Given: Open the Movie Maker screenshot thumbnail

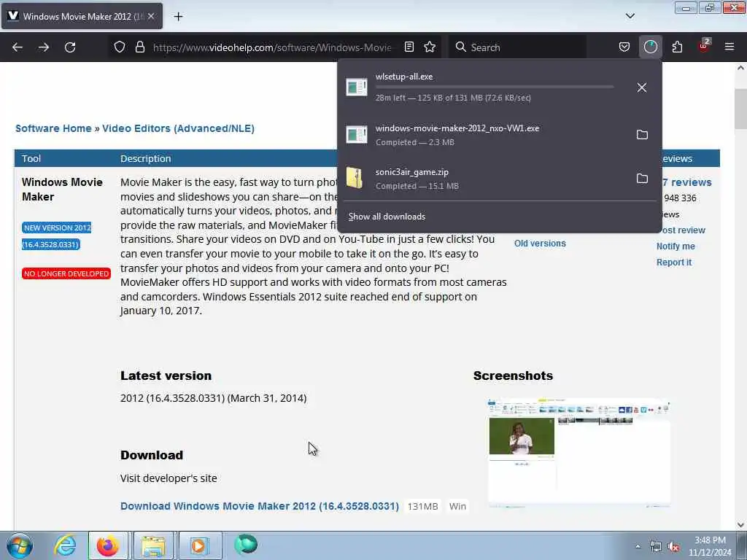Looking at the screenshot, I should [x=578, y=452].
